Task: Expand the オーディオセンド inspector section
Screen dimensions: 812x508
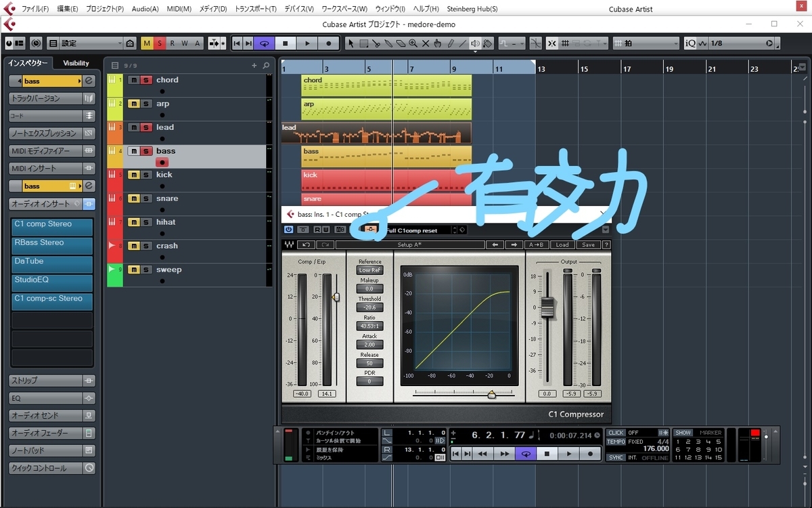Action: [x=53, y=416]
